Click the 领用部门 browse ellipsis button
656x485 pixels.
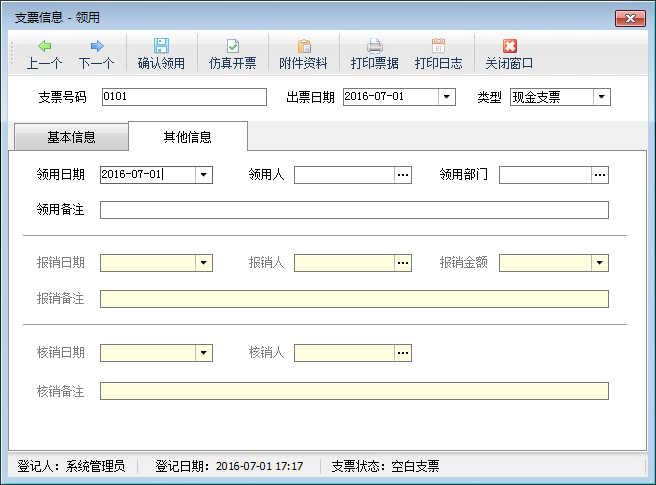(x=600, y=175)
